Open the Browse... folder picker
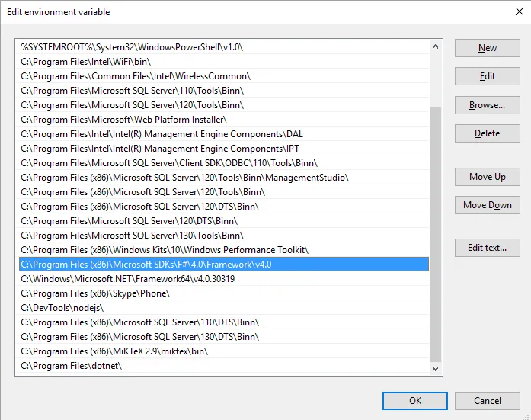 click(487, 105)
